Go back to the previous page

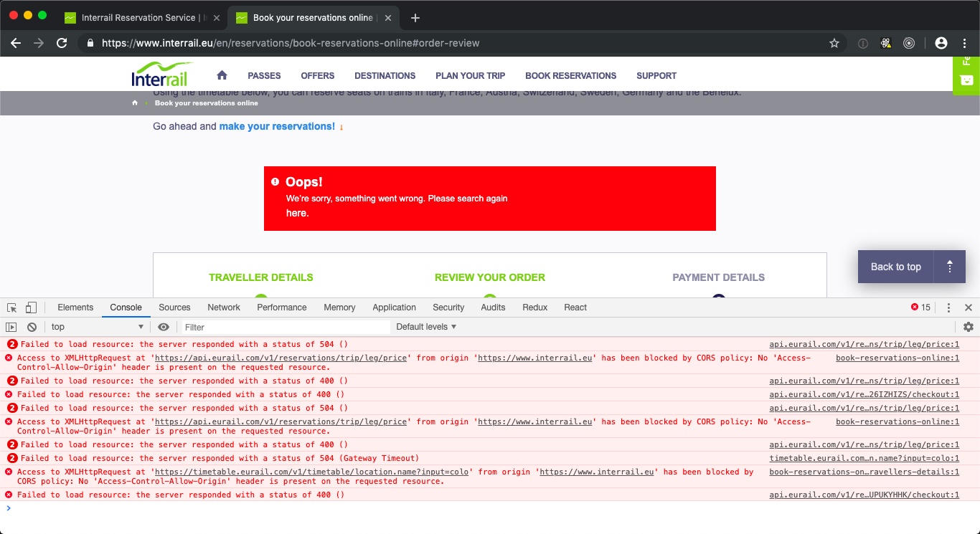click(16, 43)
